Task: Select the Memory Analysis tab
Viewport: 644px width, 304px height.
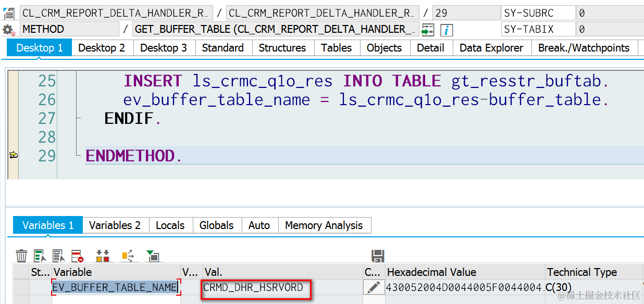Action: click(324, 225)
